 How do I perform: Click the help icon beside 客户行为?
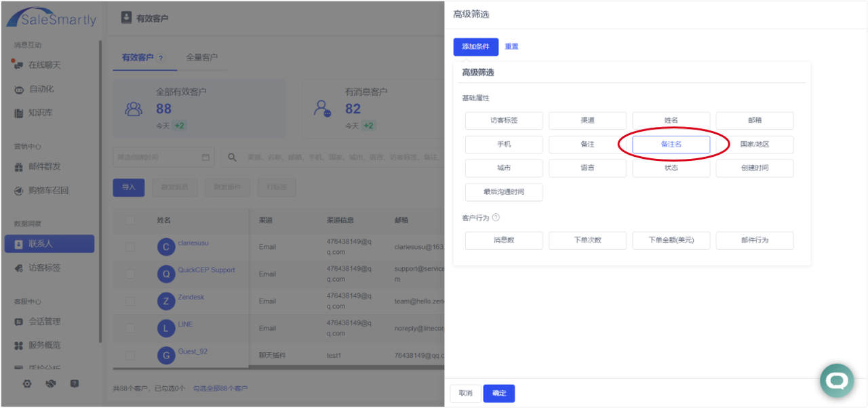(496, 218)
